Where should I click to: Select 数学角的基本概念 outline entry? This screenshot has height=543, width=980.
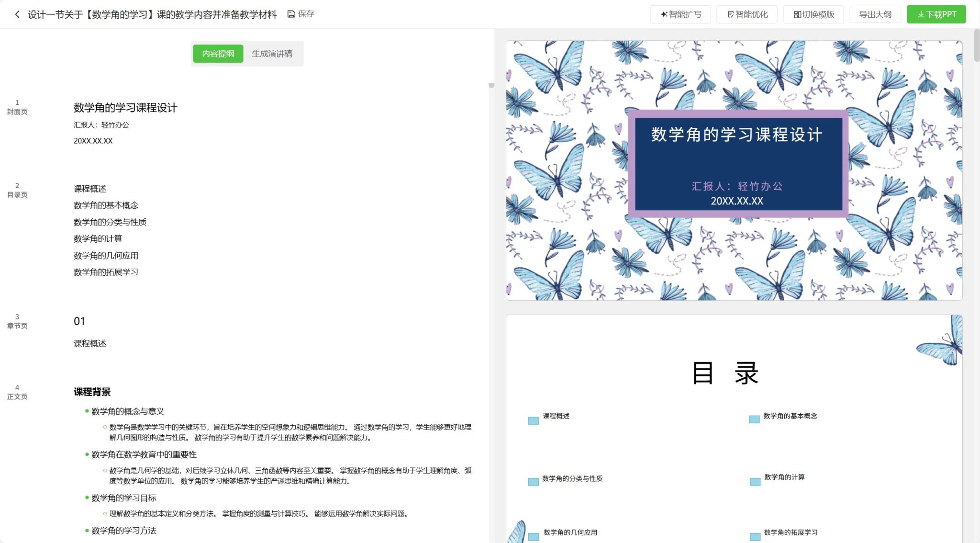107,205
